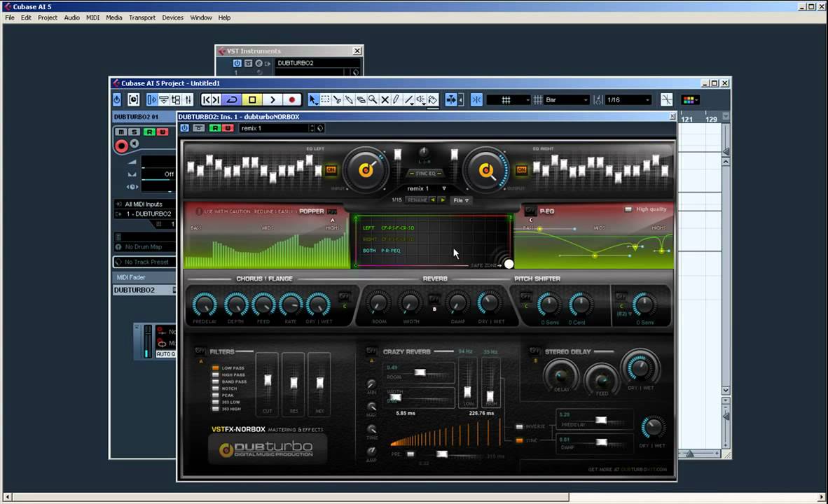Go to previous marker in transport
The image size is (828, 504).
(x=206, y=99)
